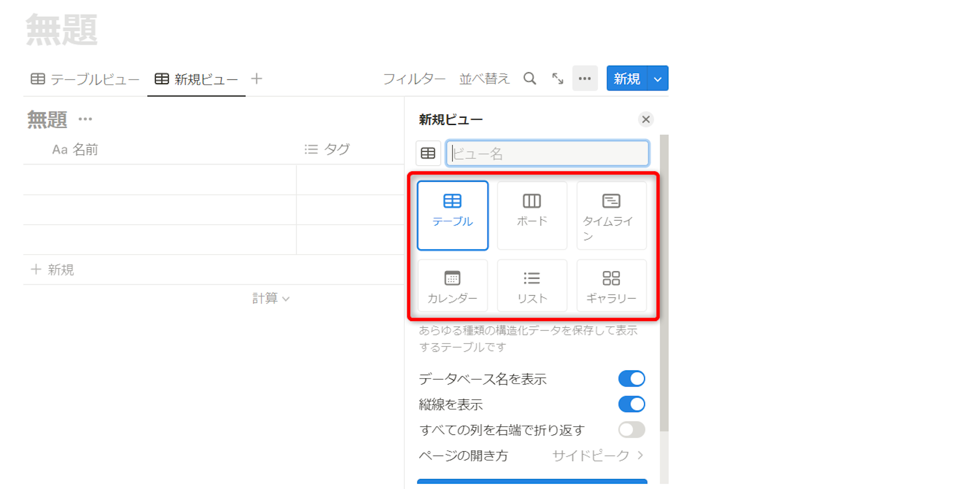Click the フィルター filter button

(414, 79)
